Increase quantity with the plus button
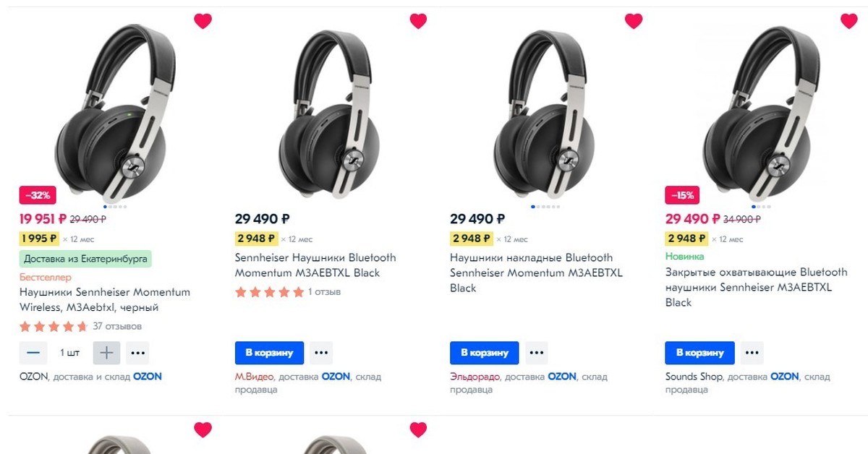This screenshot has width=868, height=454. click(106, 353)
